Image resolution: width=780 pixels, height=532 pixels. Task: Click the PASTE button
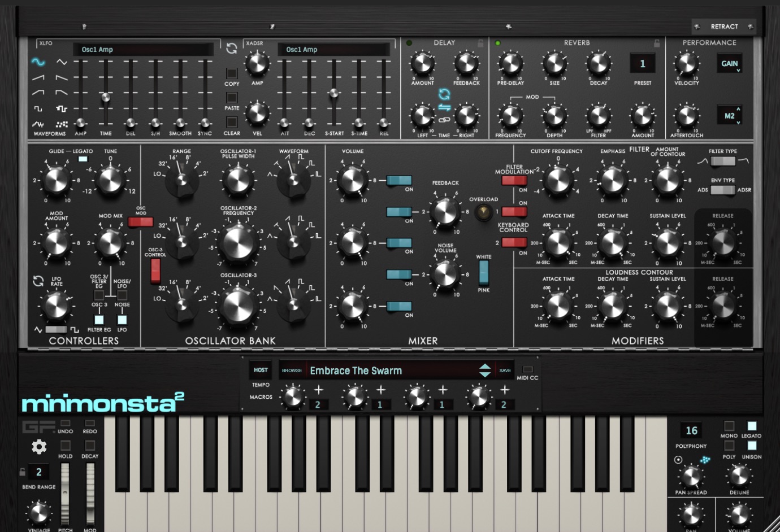(x=232, y=98)
